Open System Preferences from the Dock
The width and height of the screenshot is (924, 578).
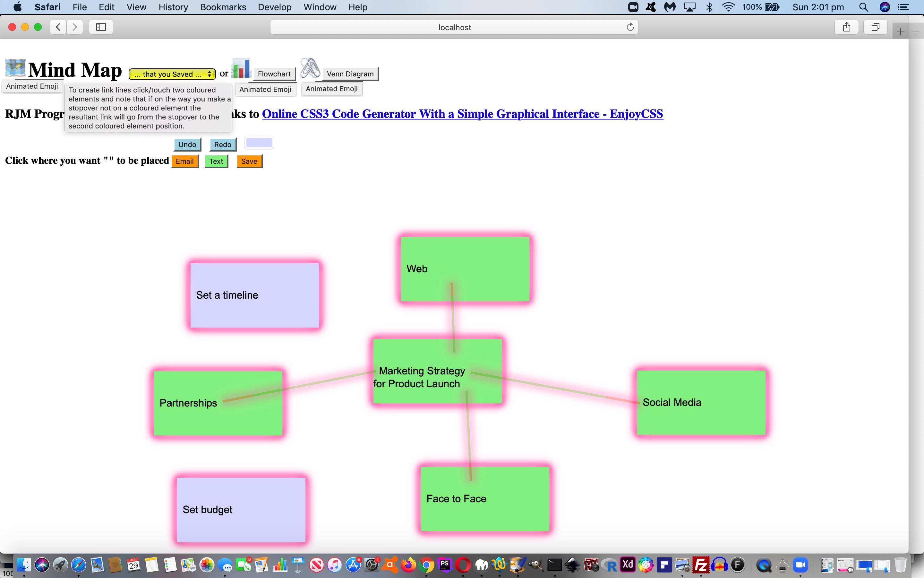pyautogui.click(x=372, y=565)
